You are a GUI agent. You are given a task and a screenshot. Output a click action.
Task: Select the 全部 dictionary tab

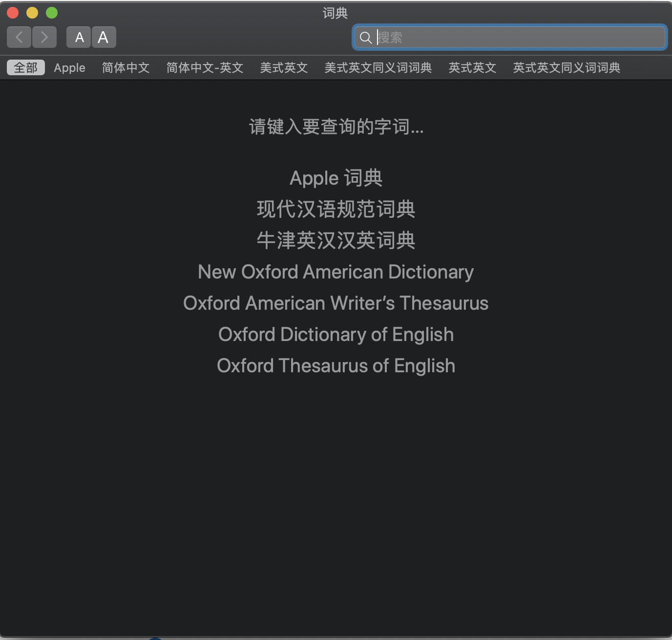coord(26,67)
